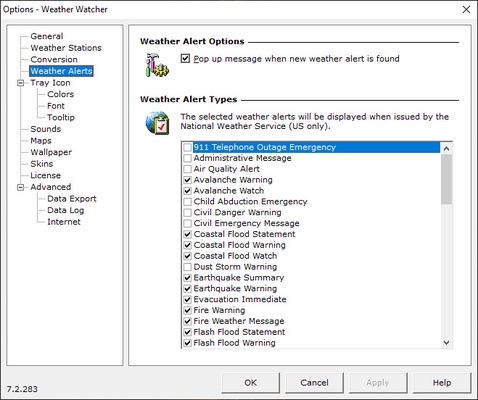This screenshot has height=400, width=478.
Task: Select the Sounds category
Action: tap(46, 129)
